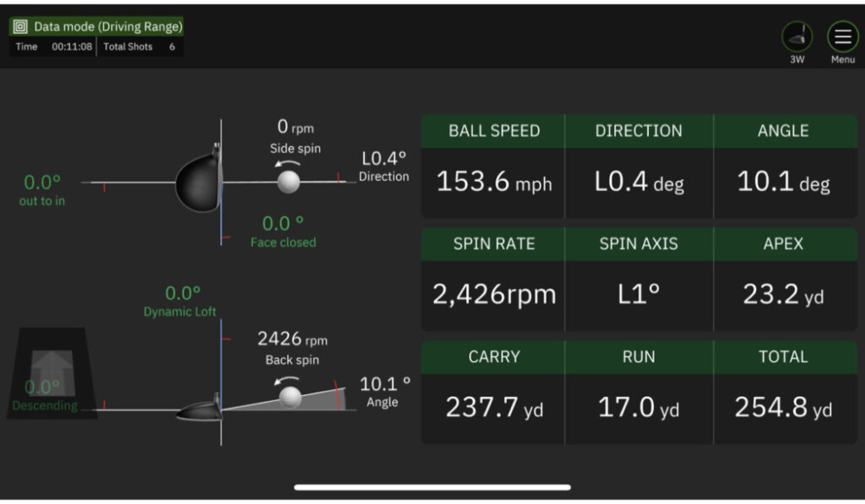Select the driver clubface top-view graphic
Viewport: 865px width, 504px height.
point(197,182)
